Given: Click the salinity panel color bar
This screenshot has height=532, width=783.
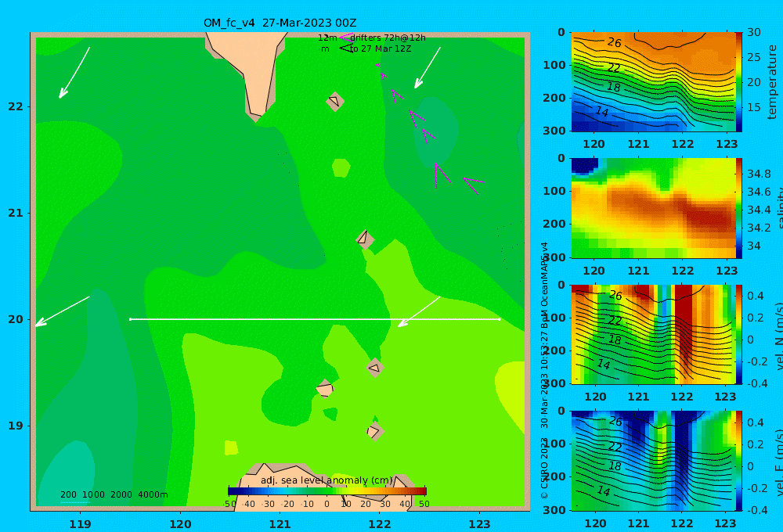Looking at the screenshot, I should [738, 209].
